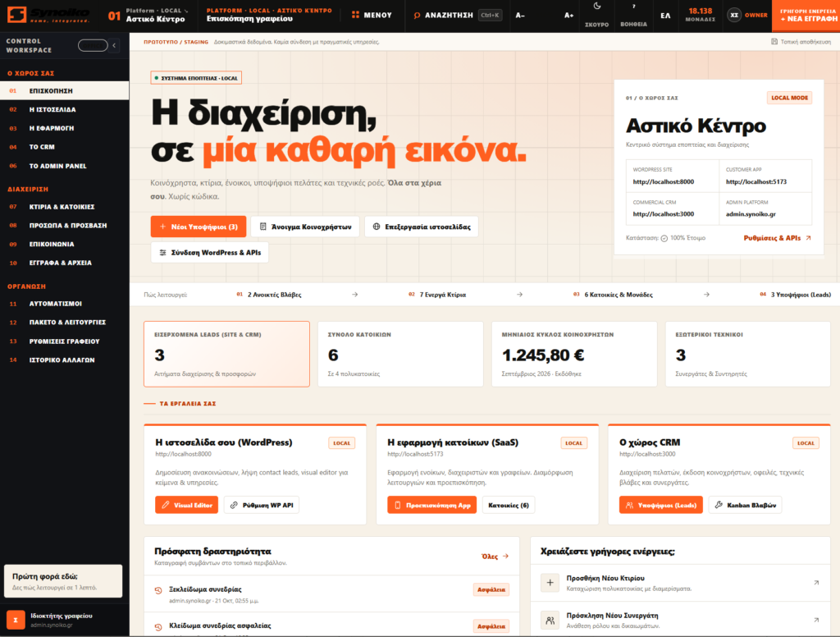The width and height of the screenshot is (840, 637).
Task: Select 2 Ανοιχτές Βλάβες step
Action: coord(269,295)
